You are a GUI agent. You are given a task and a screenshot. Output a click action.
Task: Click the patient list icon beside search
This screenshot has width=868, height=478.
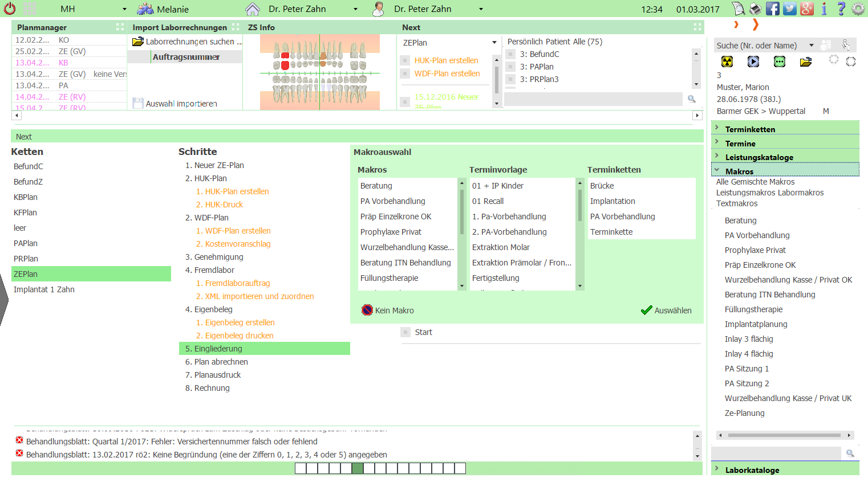(x=826, y=45)
